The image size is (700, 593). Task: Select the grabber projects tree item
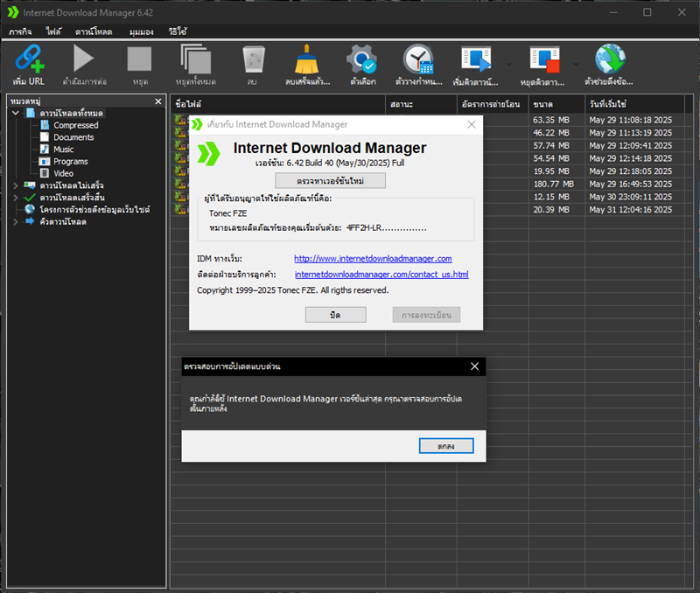[x=94, y=209]
